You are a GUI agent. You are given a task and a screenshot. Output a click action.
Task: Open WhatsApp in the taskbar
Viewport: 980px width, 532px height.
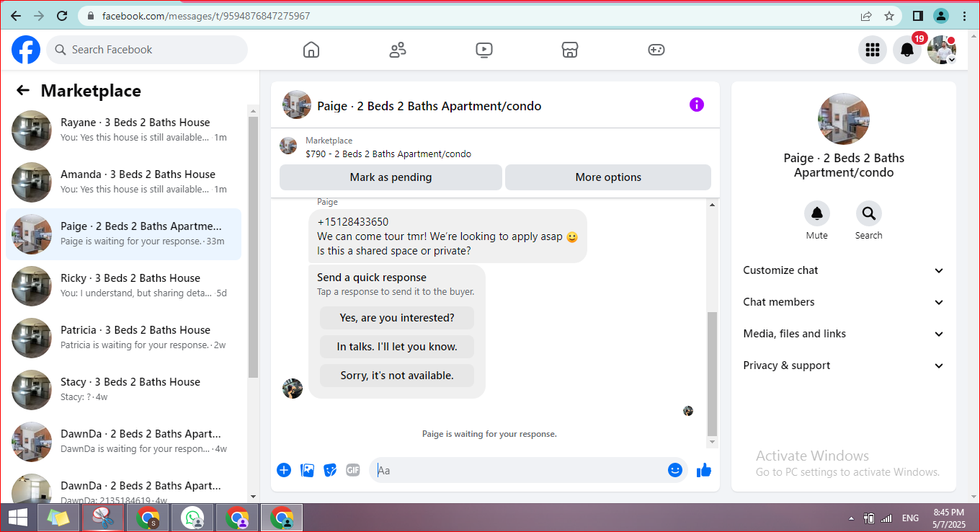point(192,518)
